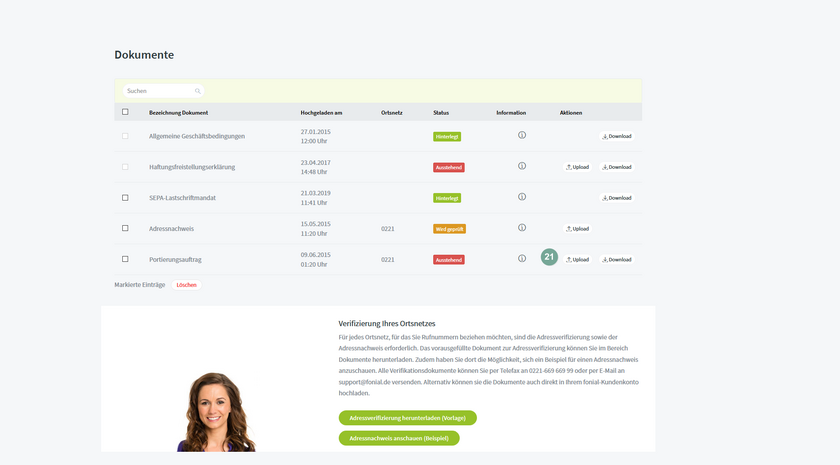Viewport: 840px width, 465px height.
Task: Tick checkbox for Haftungsfreistellungserklärung row
Action: [125, 167]
